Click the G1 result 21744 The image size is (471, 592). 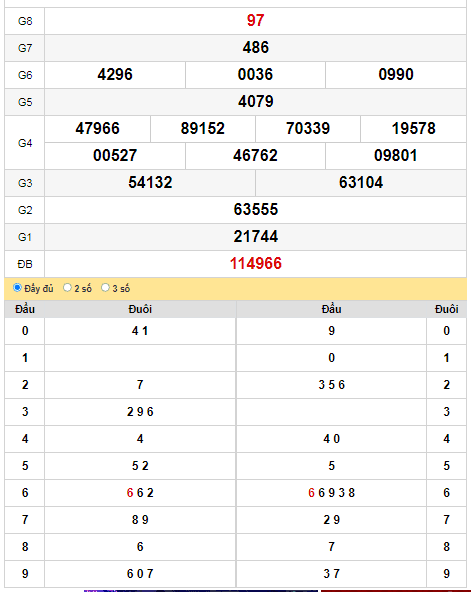pyautogui.click(x=256, y=237)
